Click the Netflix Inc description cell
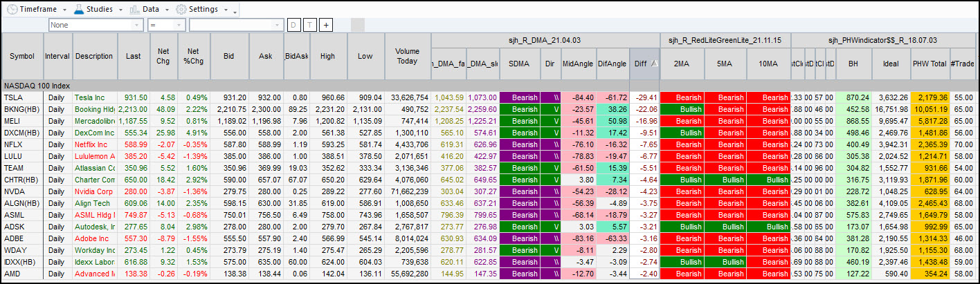The image size is (980, 284). pyautogui.click(x=95, y=144)
